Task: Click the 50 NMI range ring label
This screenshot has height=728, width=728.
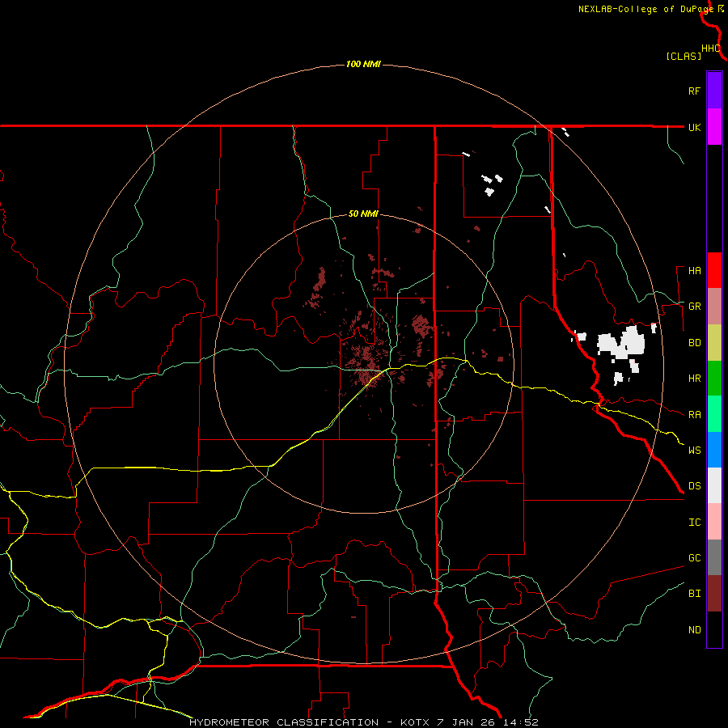Action: [363, 214]
